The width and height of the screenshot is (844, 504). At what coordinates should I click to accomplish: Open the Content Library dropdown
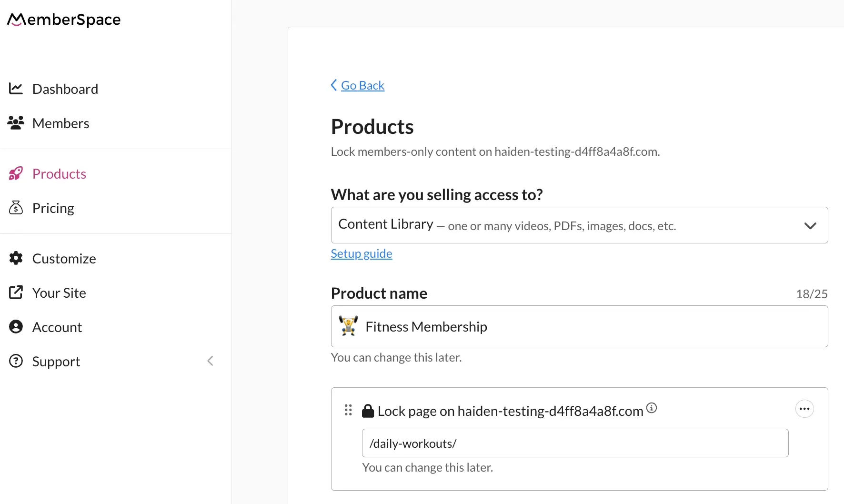pos(579,225)
